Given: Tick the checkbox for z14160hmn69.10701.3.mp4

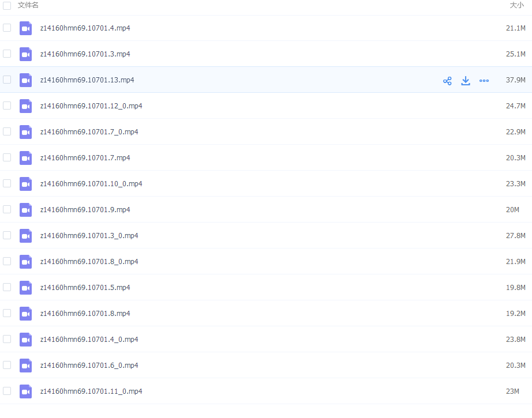Looking at the screenshot, I should [7, 54].
